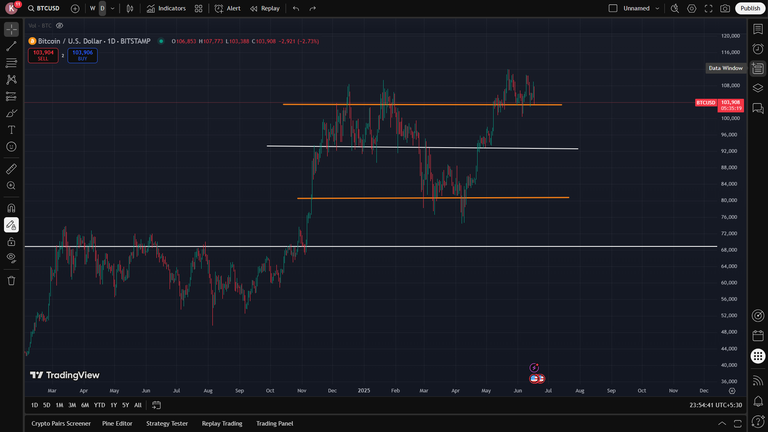
Task: Collapse the bottom panel chevron
Action: click(x=722, y=424)
